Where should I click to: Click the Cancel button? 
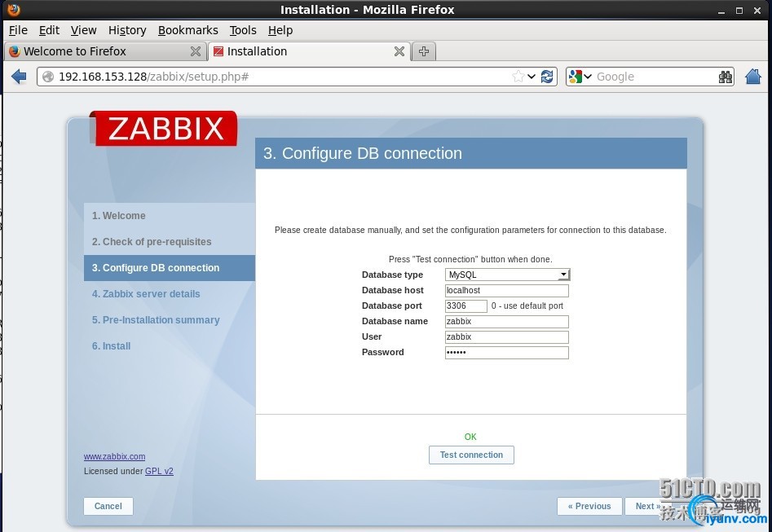pos(108,506)
